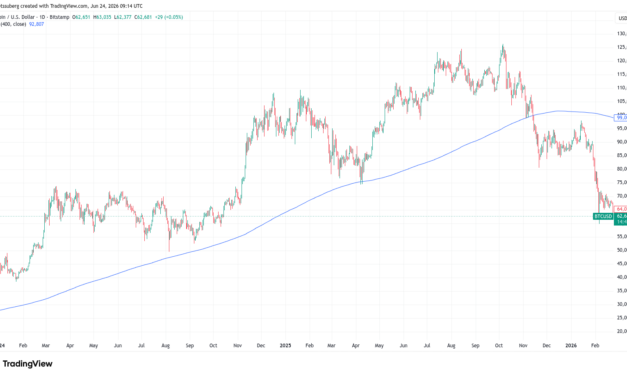Screen dimensions: 627x376
Task: Click the high value H63,035 in legend
Action: point(102,17)
